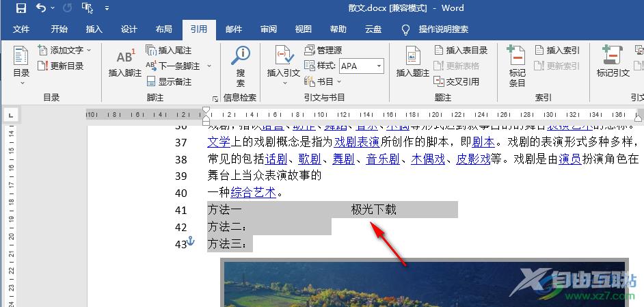This screenshot has height=307, width=644.
Task: Switch to the 开始 tab
Action: 59,29
